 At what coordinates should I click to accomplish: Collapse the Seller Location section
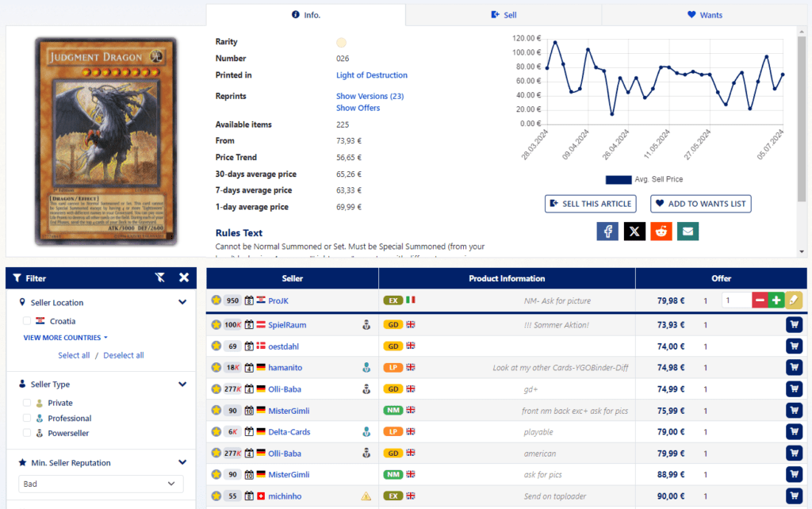(x=182, y=302)
